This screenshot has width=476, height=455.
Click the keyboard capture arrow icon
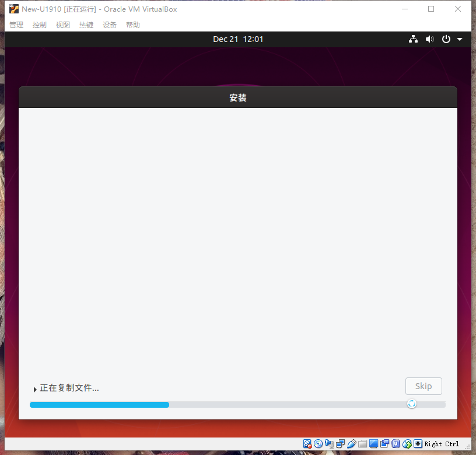418,444
